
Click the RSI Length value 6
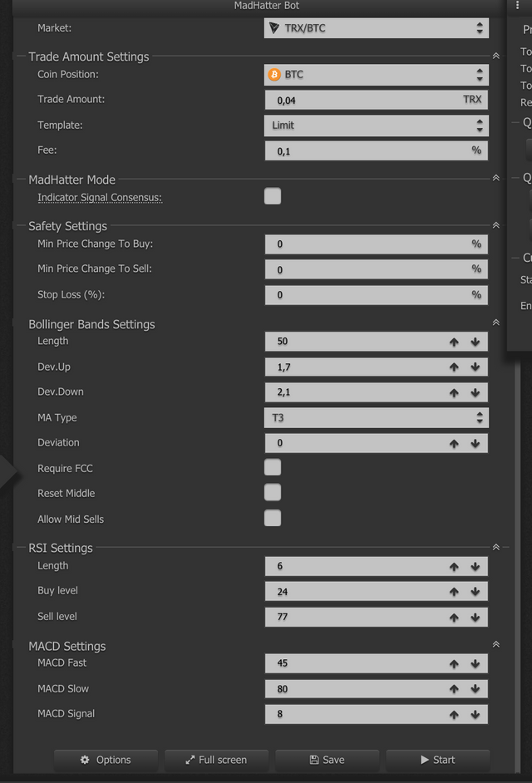(280, 566)
